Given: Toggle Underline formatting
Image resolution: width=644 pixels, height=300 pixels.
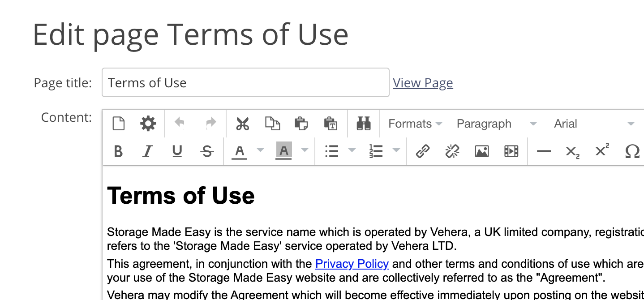Looking at the screenshot, I should [177, 151].
